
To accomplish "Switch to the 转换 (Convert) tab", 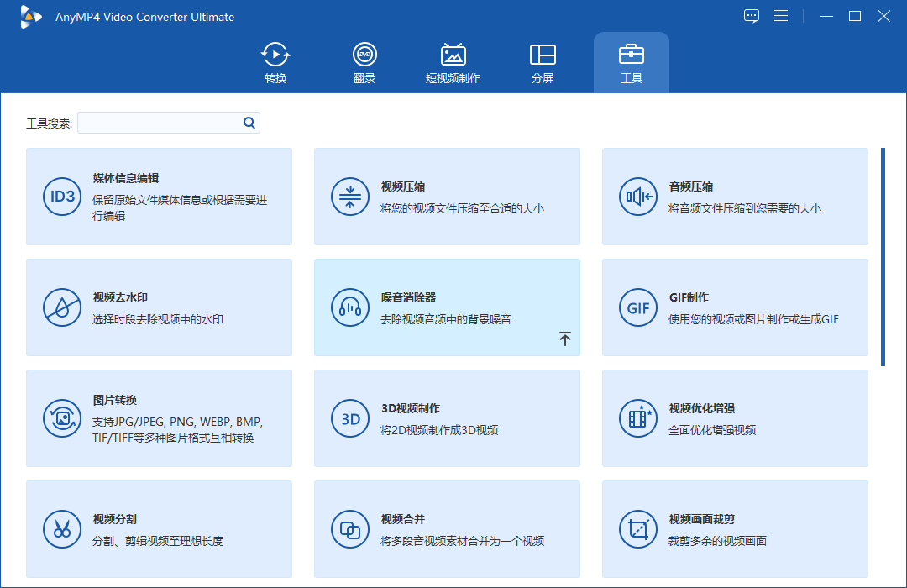I will 275,62.
